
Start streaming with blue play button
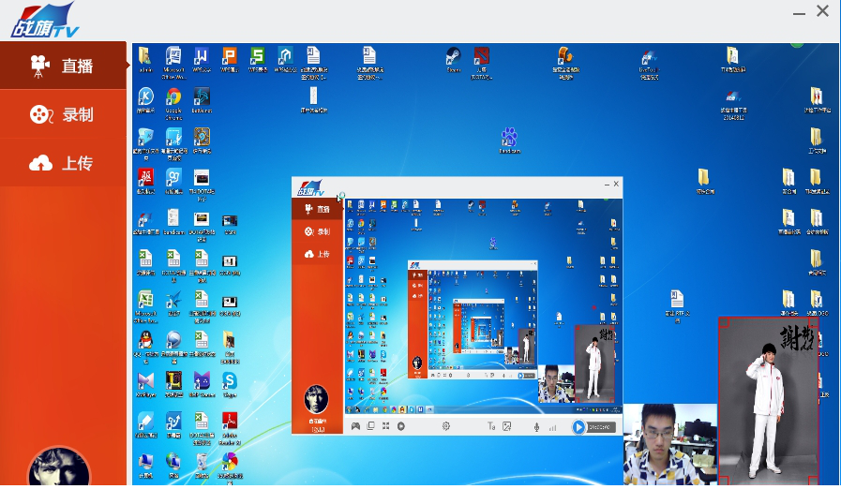point(578,427)
